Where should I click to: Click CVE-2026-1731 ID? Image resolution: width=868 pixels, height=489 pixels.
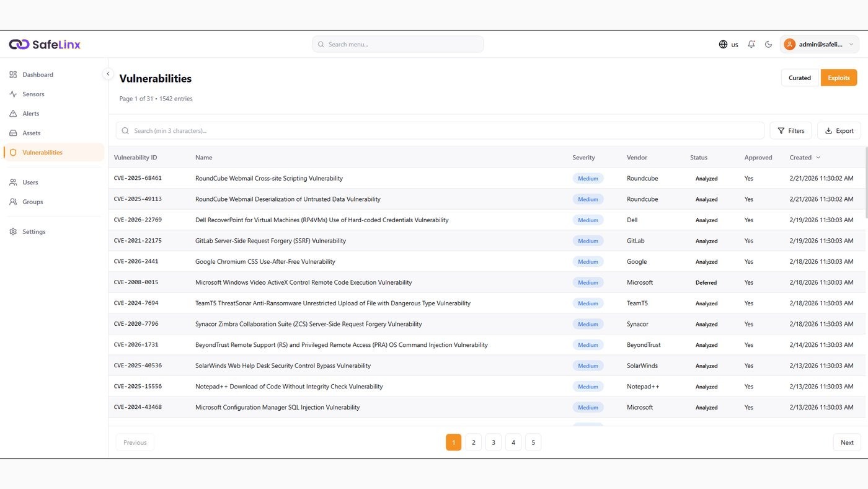pyautogui.click(x=136, y=344)
